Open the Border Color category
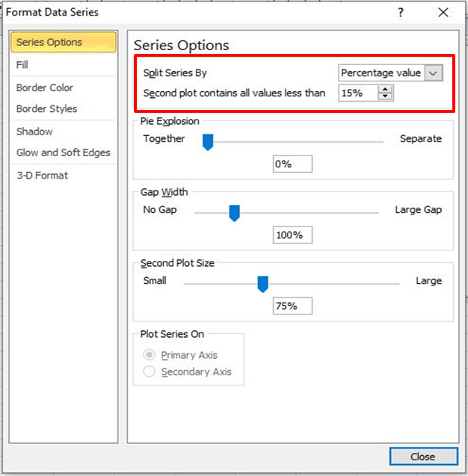Screen dimensions: 468x476 [45, 87]
